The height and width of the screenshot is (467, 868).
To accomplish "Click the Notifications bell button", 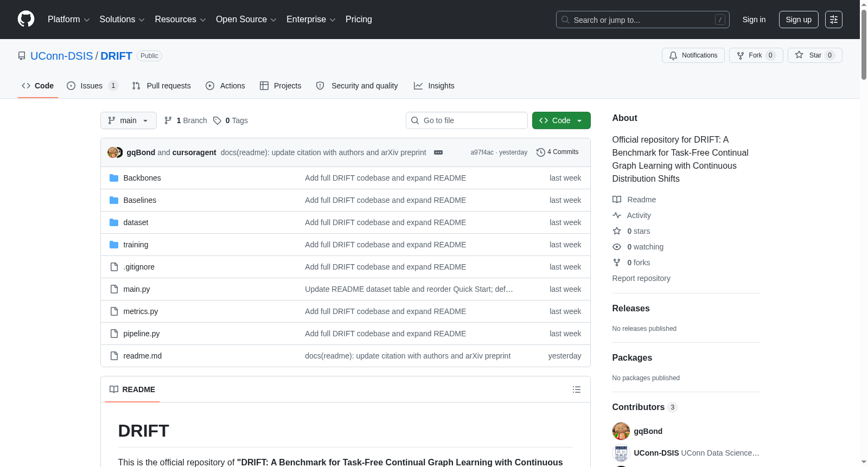I will (x=693, y=55).
